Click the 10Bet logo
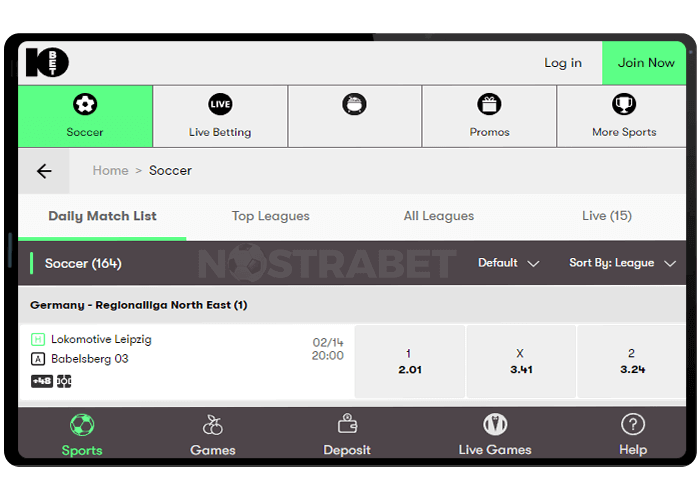The width and height of the screenshot is (700, 495). [47, 62]
